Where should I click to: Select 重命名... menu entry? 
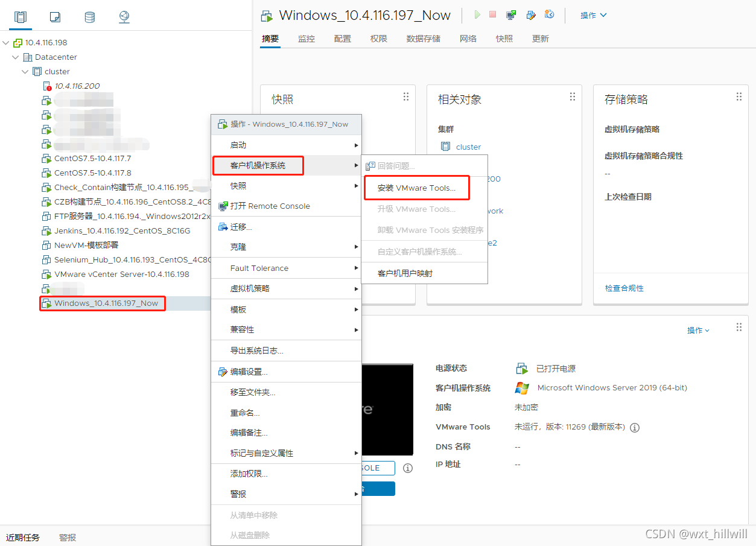[x=286, y=413]
